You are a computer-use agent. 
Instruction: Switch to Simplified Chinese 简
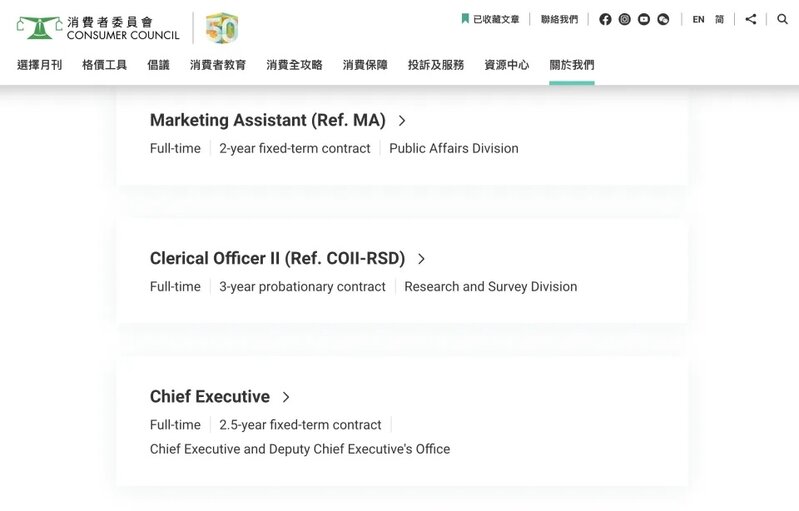[x=719, y=19]
